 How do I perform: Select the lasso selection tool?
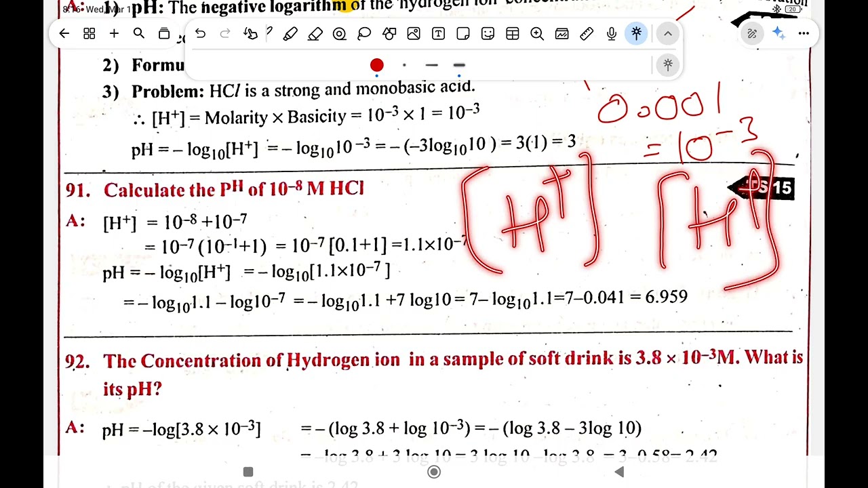(364, 34)
